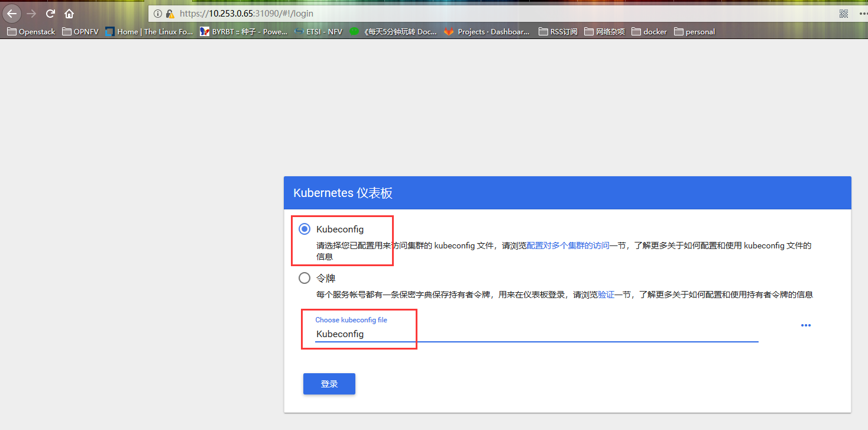
Task: Click the Kubernetes 仪表板 header title
Action: pos(343,193)
